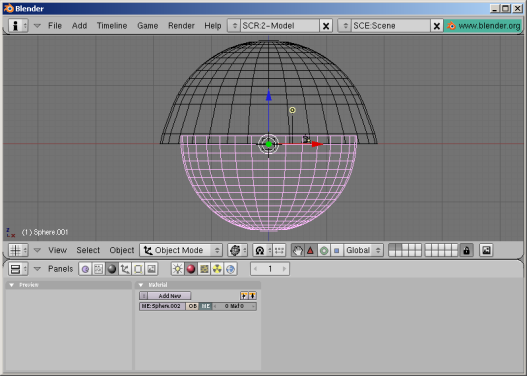This screenshot has height=376, width=527.
Task: Open the Add menu
Action: pos(79,26)
